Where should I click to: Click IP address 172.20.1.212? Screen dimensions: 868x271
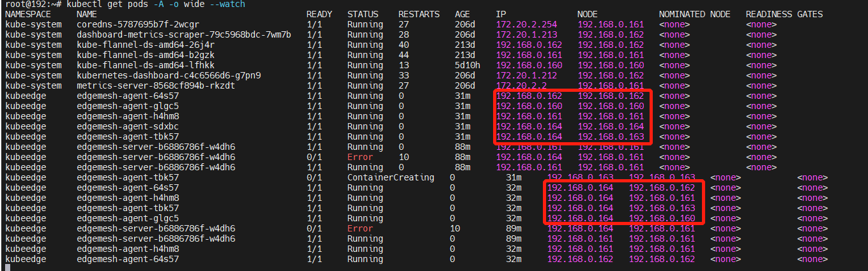pyautogui.click(x=526, y=75)
